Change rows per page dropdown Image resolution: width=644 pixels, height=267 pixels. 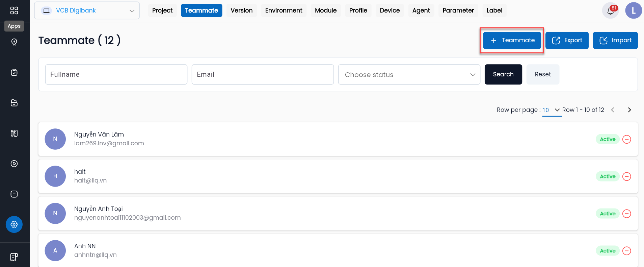coord(552,110)
